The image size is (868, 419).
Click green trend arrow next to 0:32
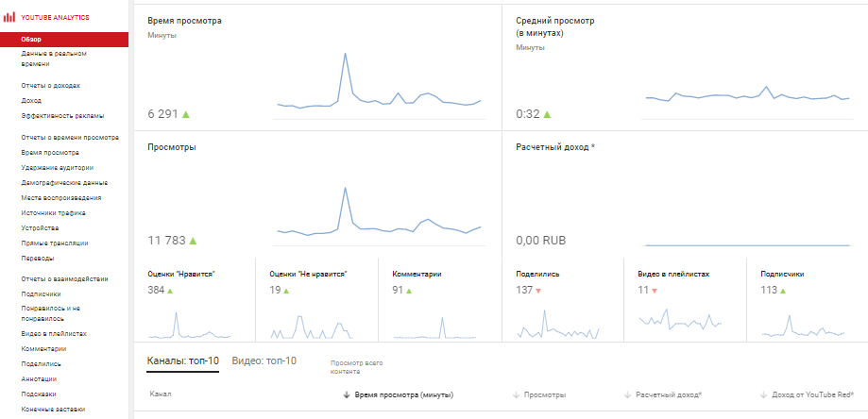(547, 114)
